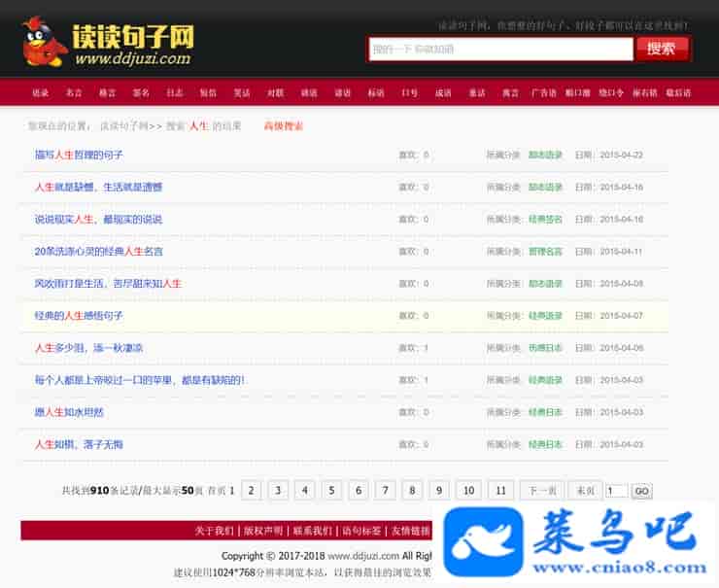This screenshot has width=719, height=588.
Task: Click 经典语录 category in the 2015-04-07 row
Action: [545, 316]
